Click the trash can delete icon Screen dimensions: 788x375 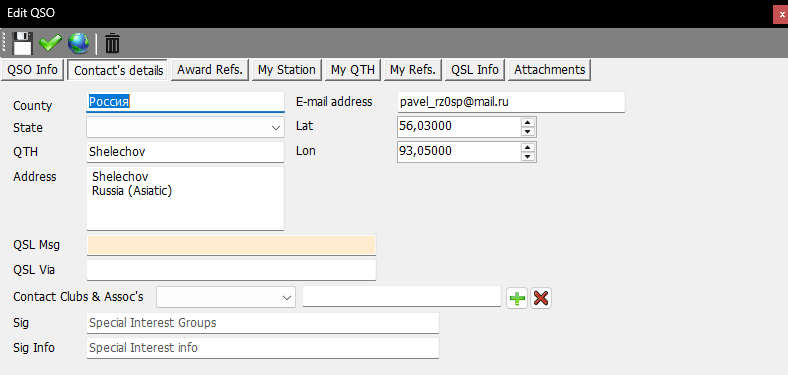coord(113,43)
